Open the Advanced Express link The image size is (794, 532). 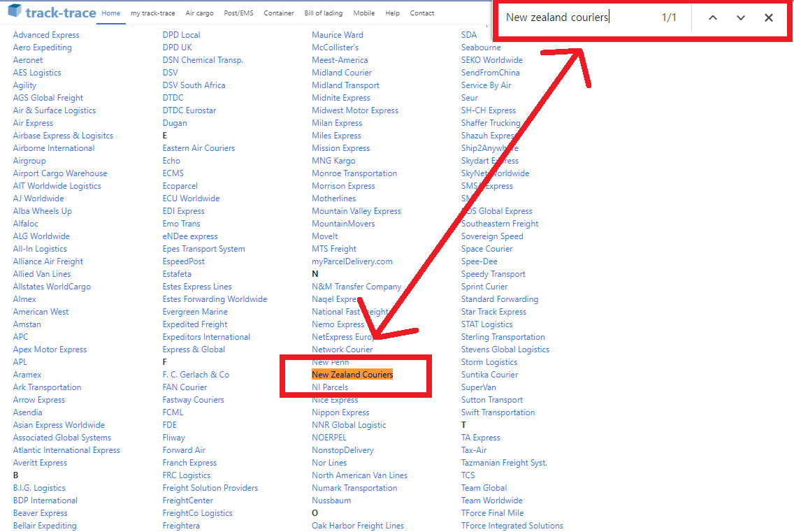point(46,35)
